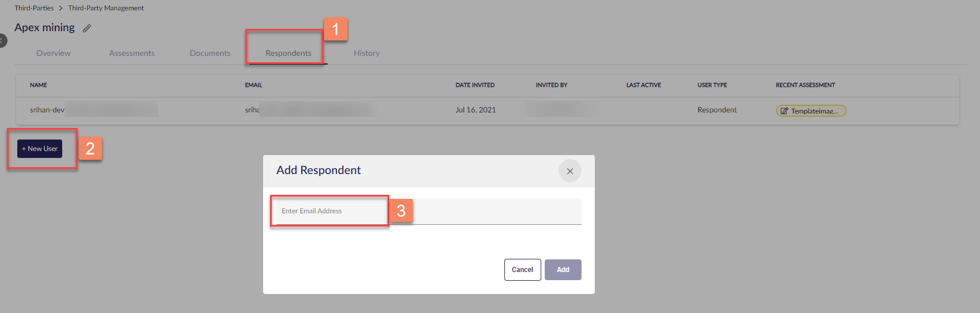
Task: Focus the Enter Email Address field
Action: coord(429,212)
